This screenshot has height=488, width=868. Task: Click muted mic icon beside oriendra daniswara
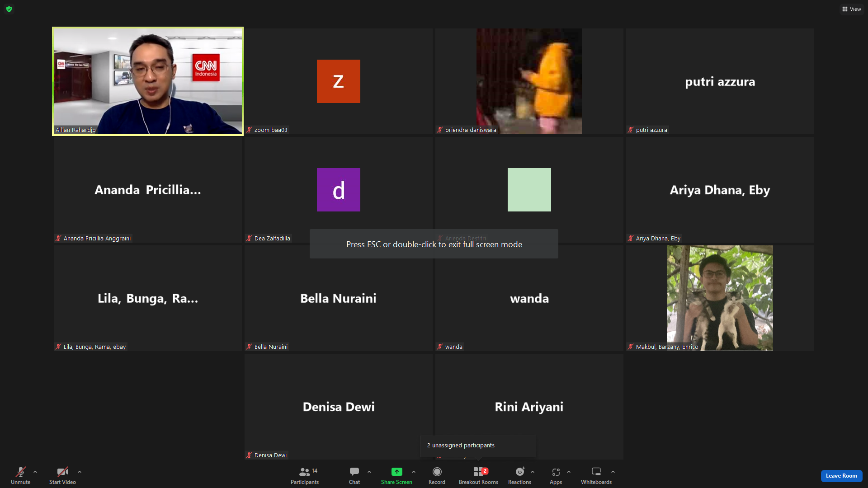[440, 130]
